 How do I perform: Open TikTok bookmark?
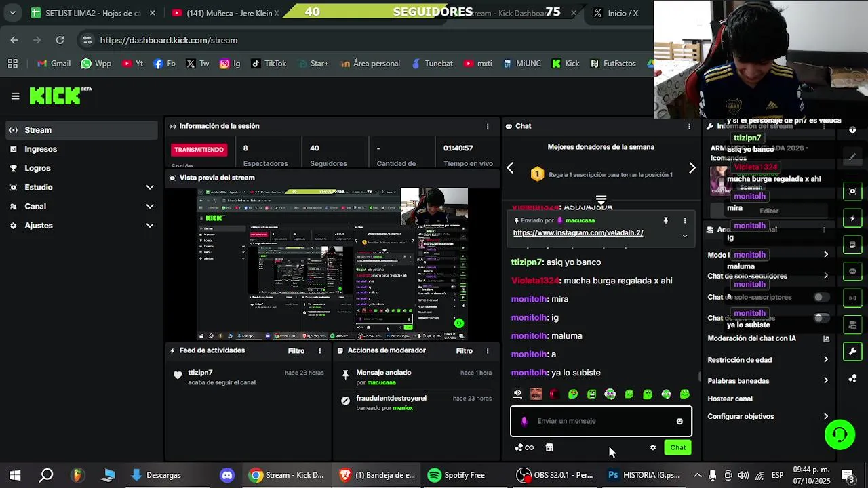[268, 64]
